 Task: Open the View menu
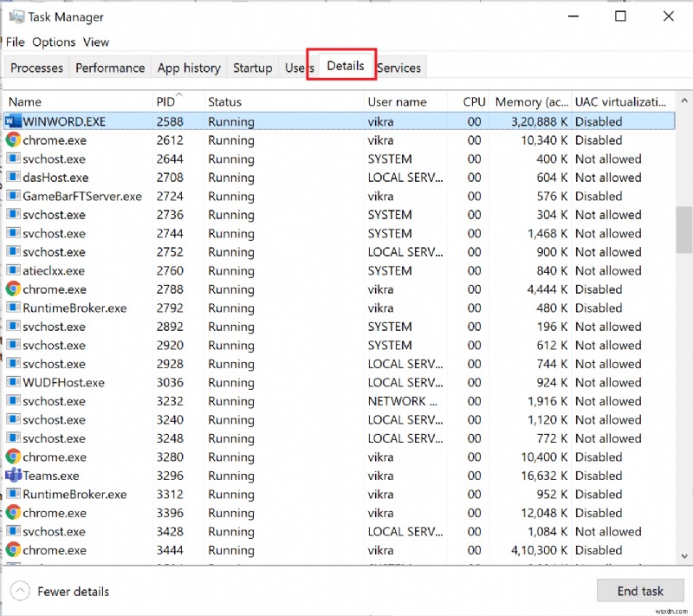click(96, 42)
